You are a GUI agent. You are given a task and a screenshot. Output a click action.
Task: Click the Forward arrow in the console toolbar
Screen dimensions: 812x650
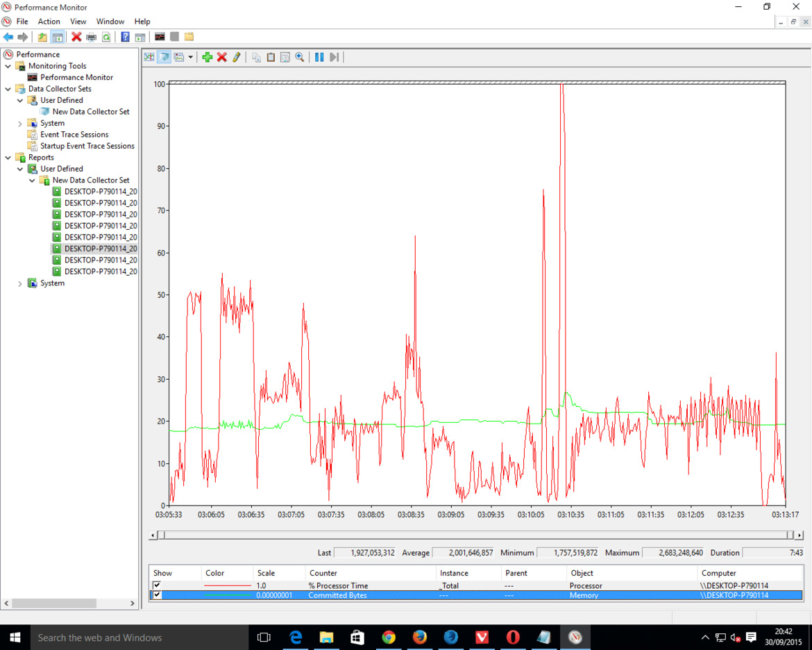[22, 37]
